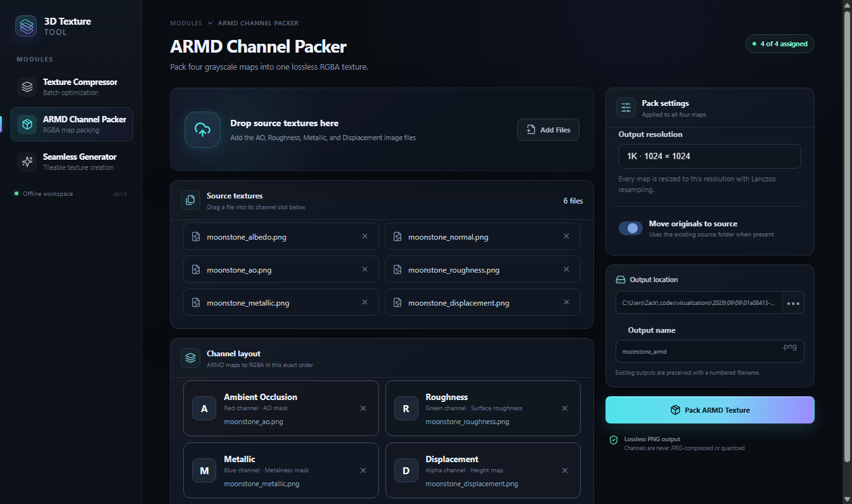Click the moonstone_normal.png file icon
Image resolution: width=852 pixels, height=504 pixels.
click(397, 236)
